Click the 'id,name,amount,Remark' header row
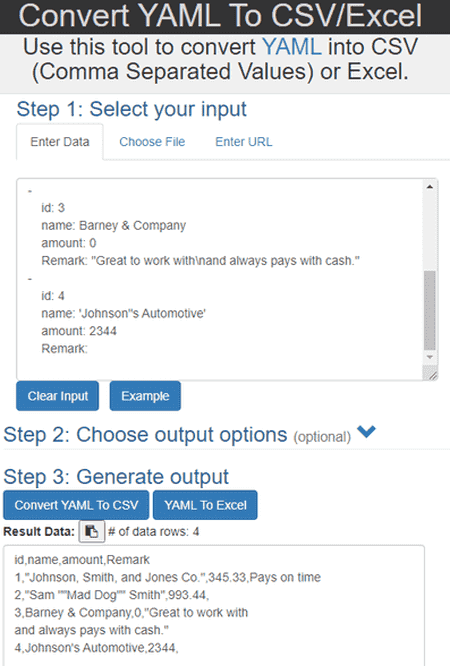Viewport: 450px width, 666px height. 82,560
